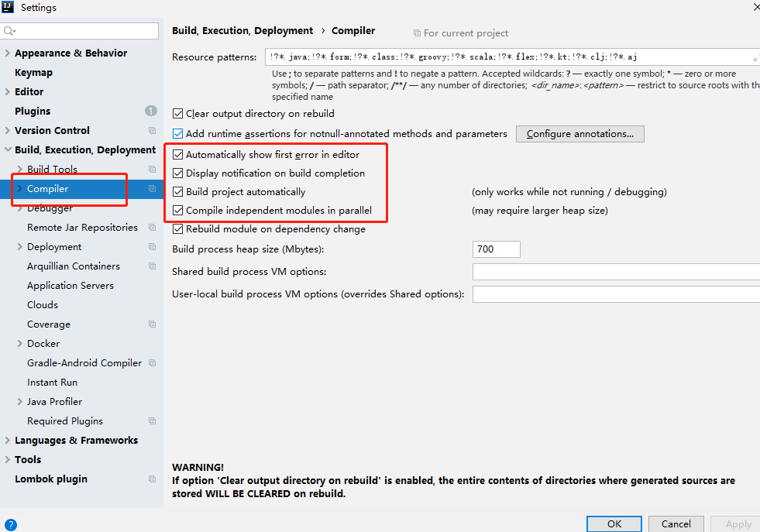Click the Resource patterns text field
Viewport: 760px width, 532px height.
[512, 57]
